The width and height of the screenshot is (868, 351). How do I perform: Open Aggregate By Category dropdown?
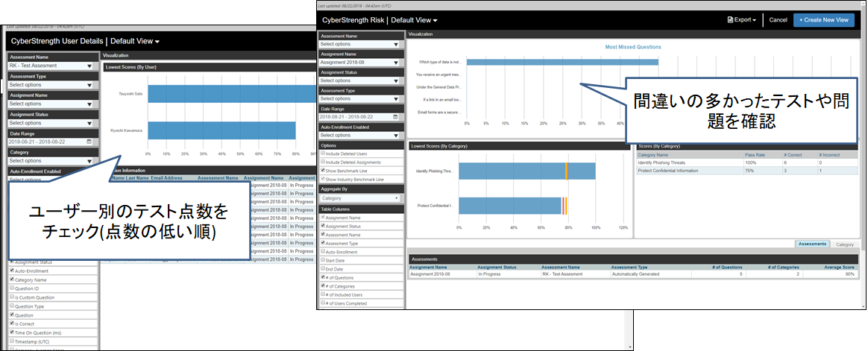pos(360,197)
